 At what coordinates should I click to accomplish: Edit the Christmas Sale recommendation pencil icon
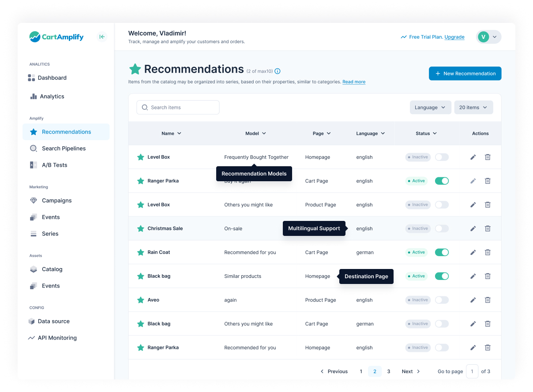(x=473, y=228)
